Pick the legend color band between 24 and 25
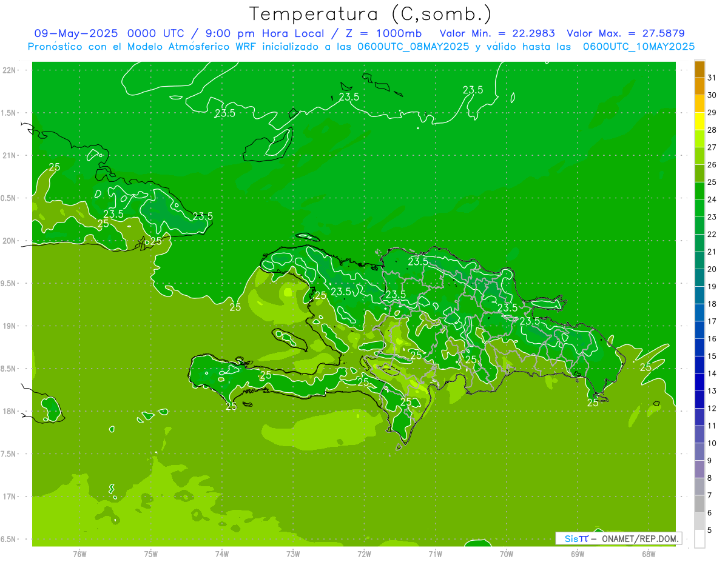Image resolution: width=728 pixels, height=562 pixels. tap(699, 191)
